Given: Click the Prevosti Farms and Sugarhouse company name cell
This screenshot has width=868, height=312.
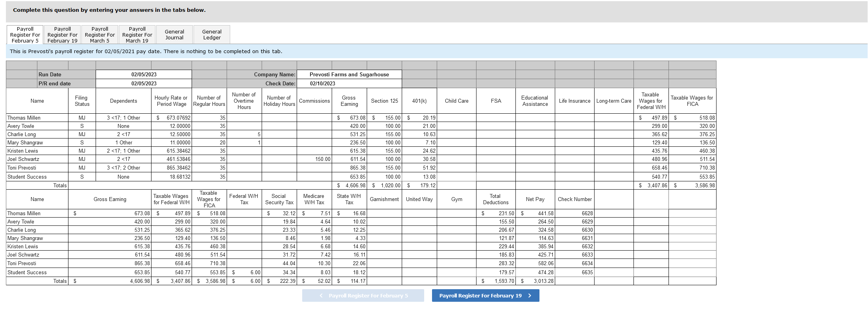Looking at the screenshot, I should (x=349, y=74).
